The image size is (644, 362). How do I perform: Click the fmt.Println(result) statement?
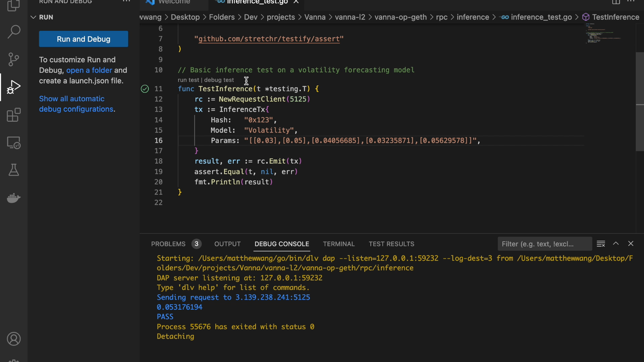tap(233, 182)
